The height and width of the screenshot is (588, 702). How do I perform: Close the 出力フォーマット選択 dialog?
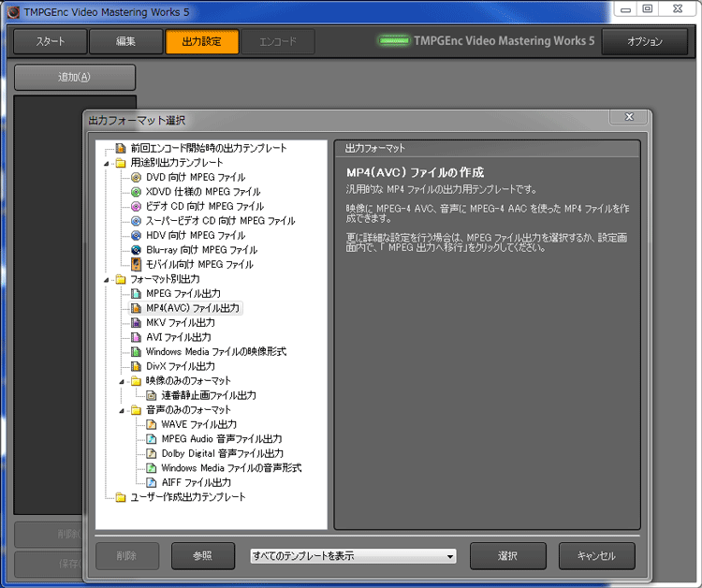628,118
